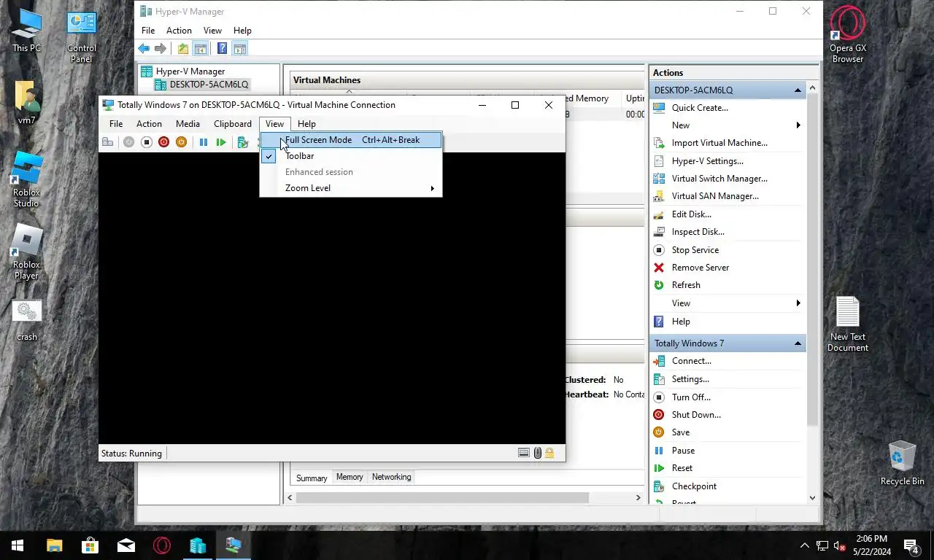
Task: Open Action menu in VM Connection window
Action: 149,124
